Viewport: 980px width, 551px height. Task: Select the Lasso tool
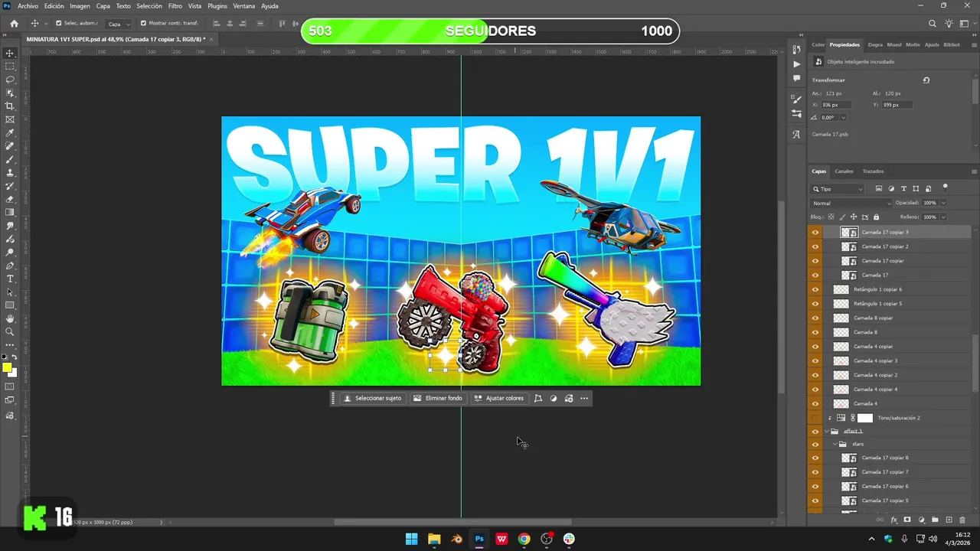[10, 80]
